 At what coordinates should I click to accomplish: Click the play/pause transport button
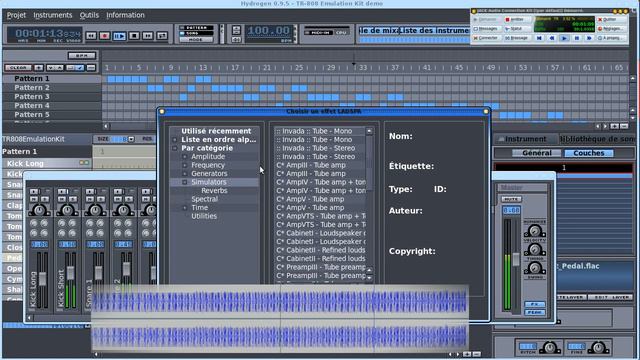point(119,36)
